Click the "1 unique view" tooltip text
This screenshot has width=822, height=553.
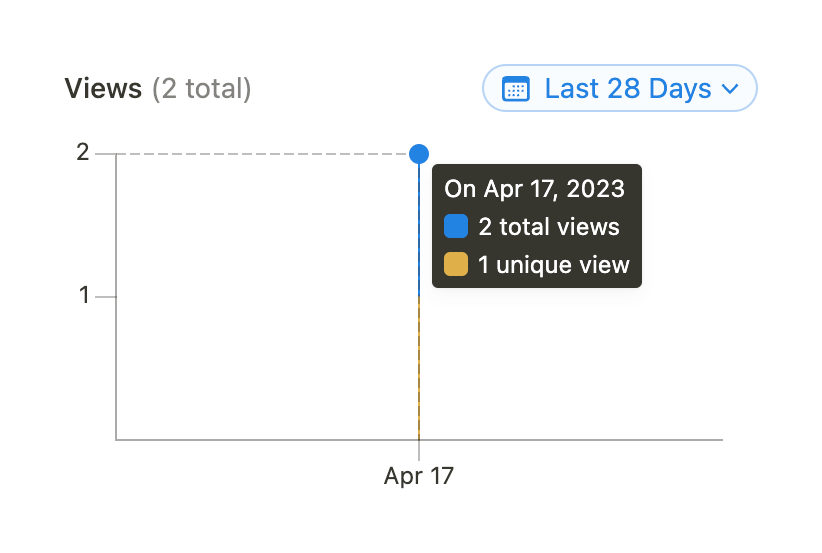tap(554, 265)
